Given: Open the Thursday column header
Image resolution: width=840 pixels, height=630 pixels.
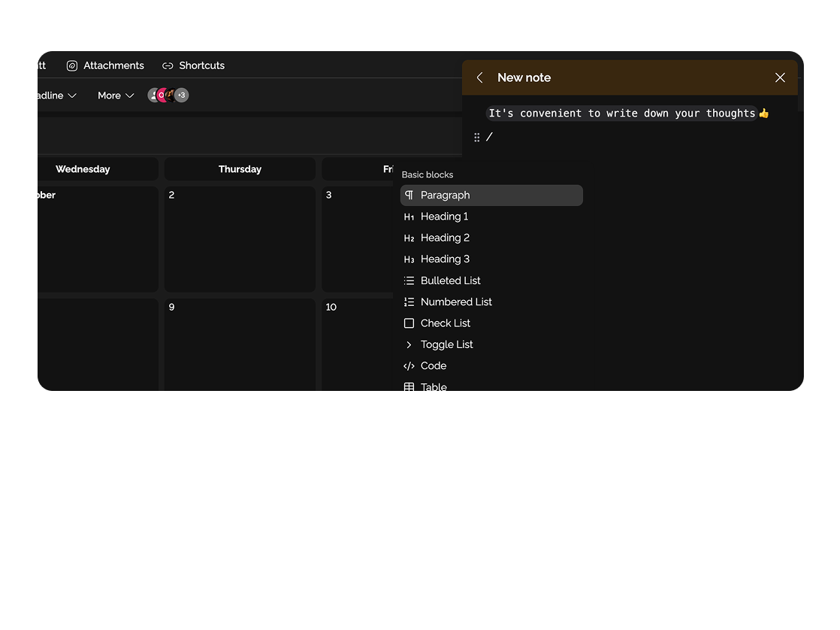Looking at the screenshot, I should 240,169.
